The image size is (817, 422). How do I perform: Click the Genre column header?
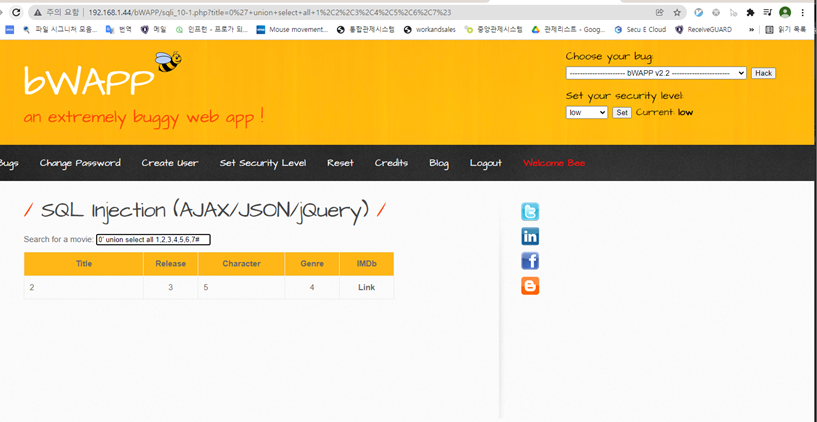click(312, 264)
